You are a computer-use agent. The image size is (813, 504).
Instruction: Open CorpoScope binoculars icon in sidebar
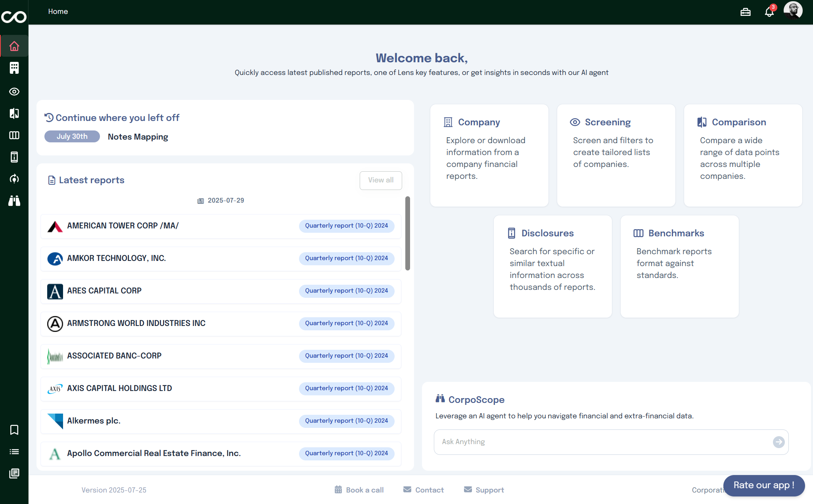(14, 201)
